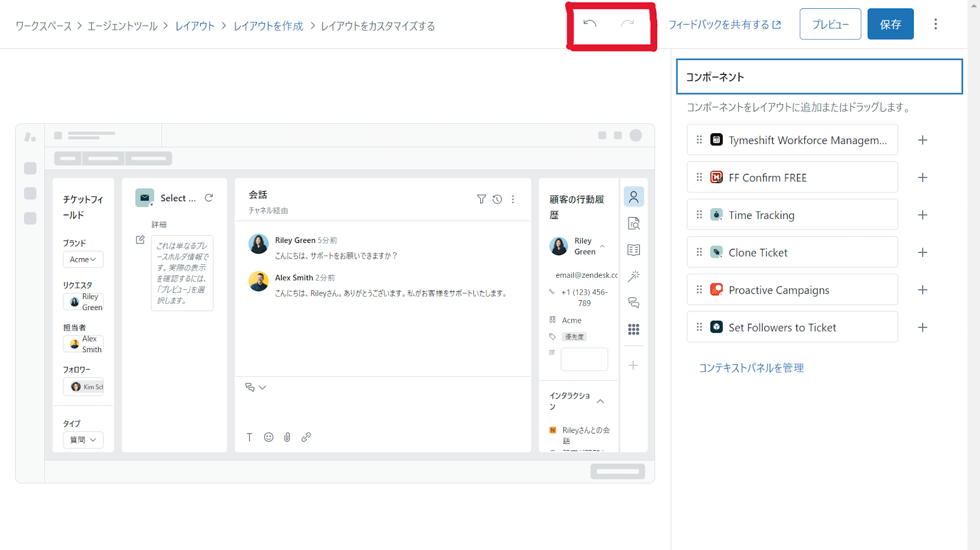Click the search/lookup icon in context panel
The height and width of the screenshot is (550, 980).
(x=634, y=223)
